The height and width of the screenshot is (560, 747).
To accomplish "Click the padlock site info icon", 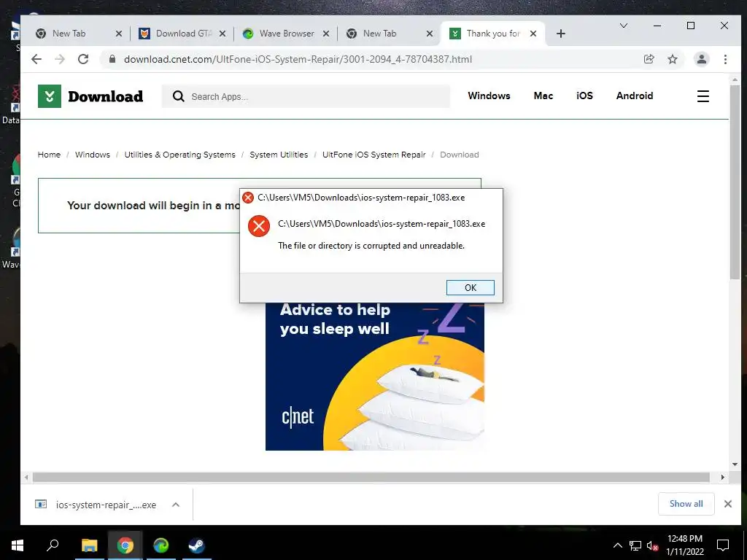I will pyautogui.click(x=112, y=59).
